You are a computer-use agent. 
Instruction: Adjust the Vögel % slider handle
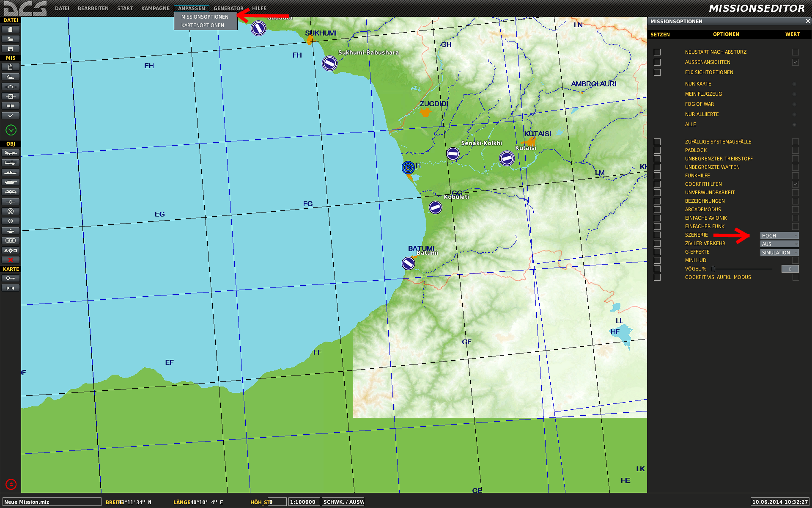tap(713, 269)
